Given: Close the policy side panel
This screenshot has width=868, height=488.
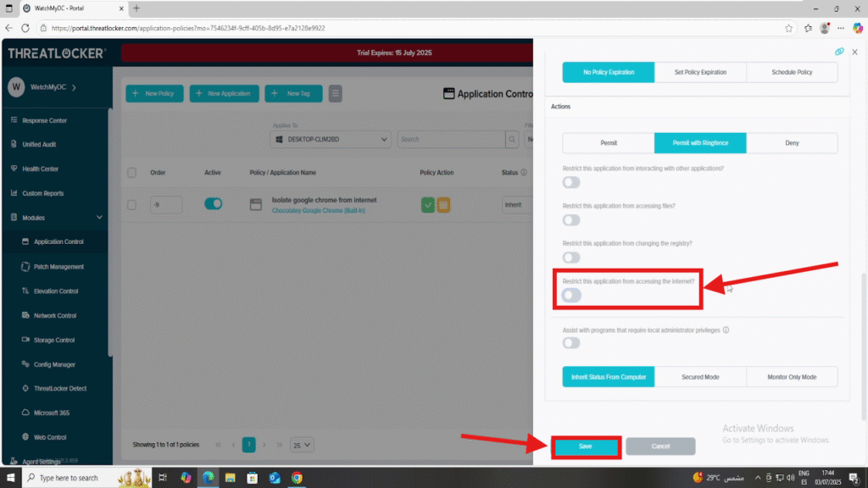Looking at the screenshot, I should 854,52.
